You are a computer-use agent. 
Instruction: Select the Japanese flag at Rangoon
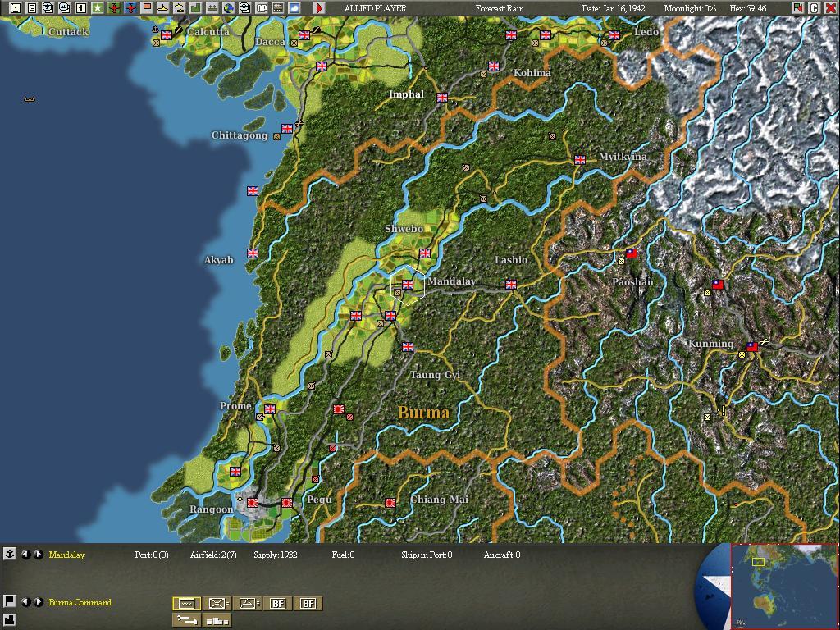(x=253, y=503)
